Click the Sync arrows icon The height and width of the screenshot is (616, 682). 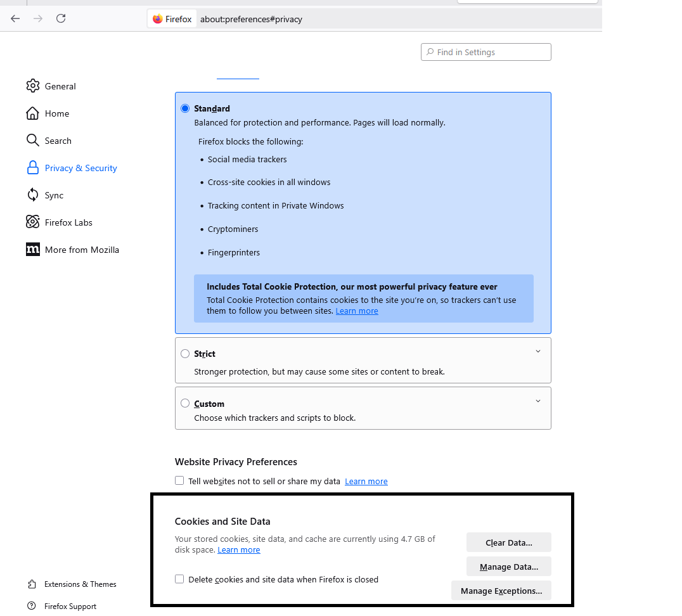pos(32,195)
